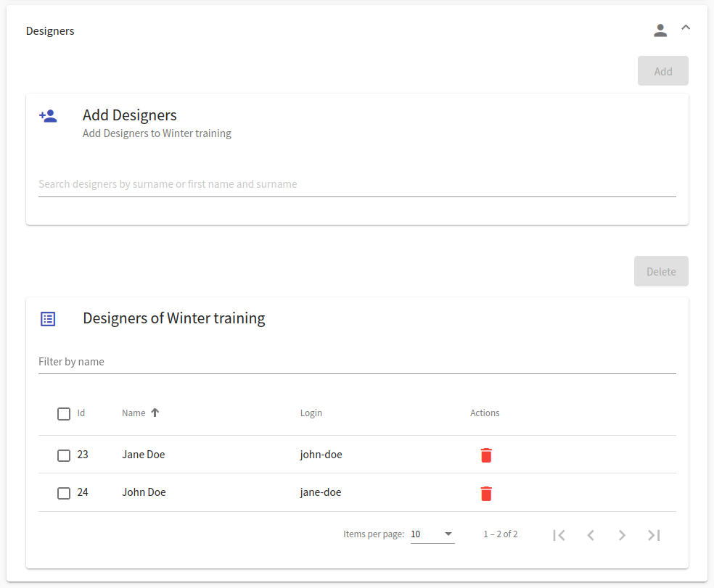Click the Add button
The image size is (714, 588).
point(663,71)
